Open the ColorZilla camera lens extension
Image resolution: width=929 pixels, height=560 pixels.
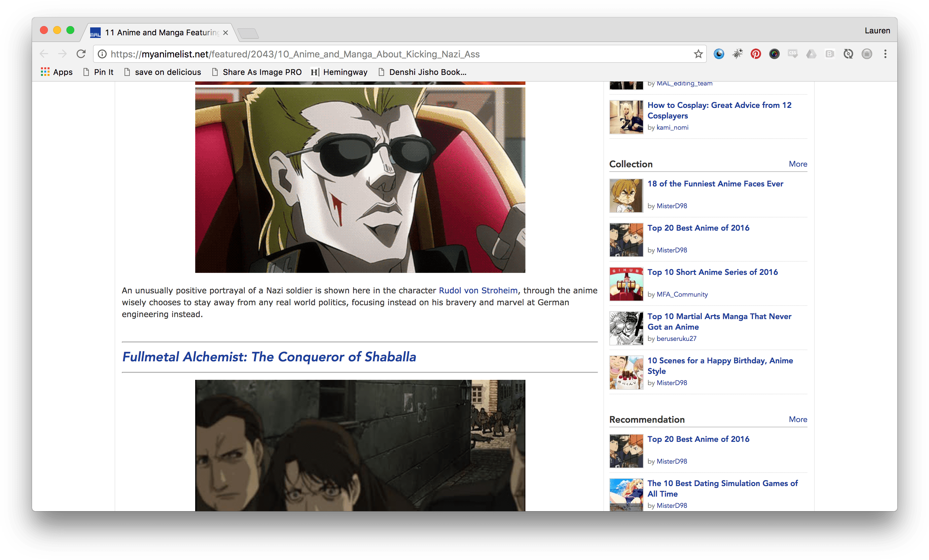[x=774, y=54]
